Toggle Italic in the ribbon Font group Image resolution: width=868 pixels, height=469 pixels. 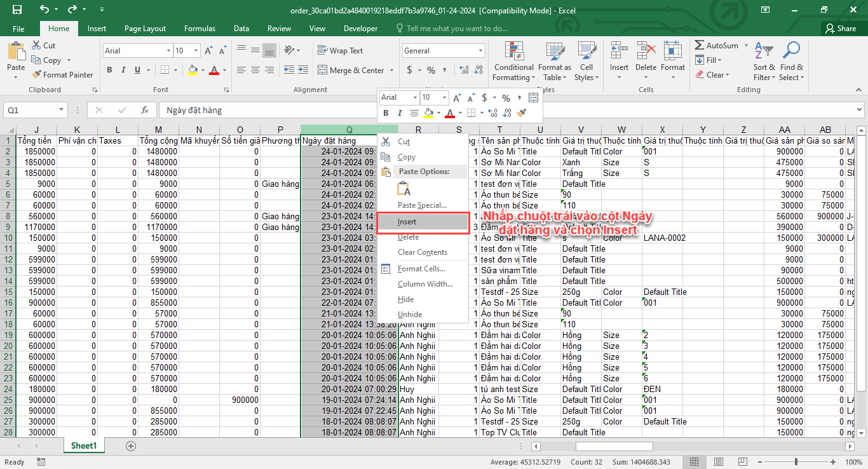pos(125,71)
